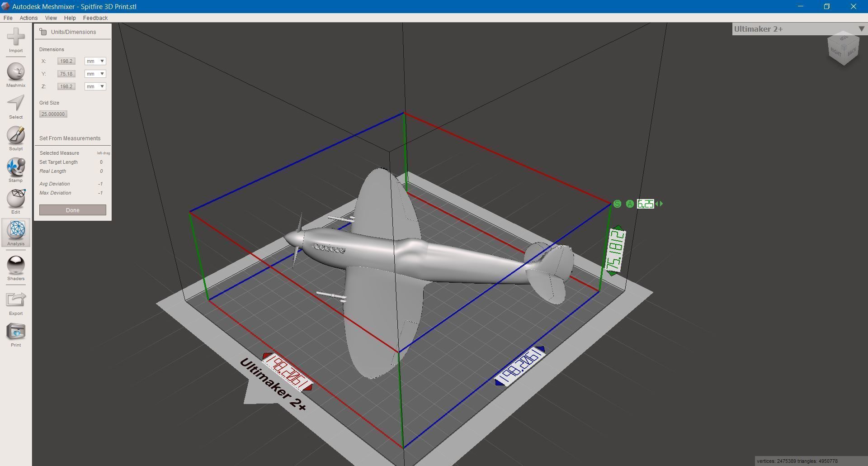The width and height of the screenshot is (868, 466).
Task: Open the Actions menu
Action: tap(28, 18)
